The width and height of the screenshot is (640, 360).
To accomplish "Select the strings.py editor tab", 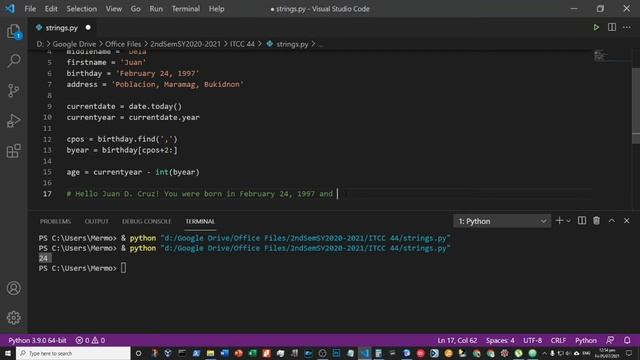I will pos(62,28).
